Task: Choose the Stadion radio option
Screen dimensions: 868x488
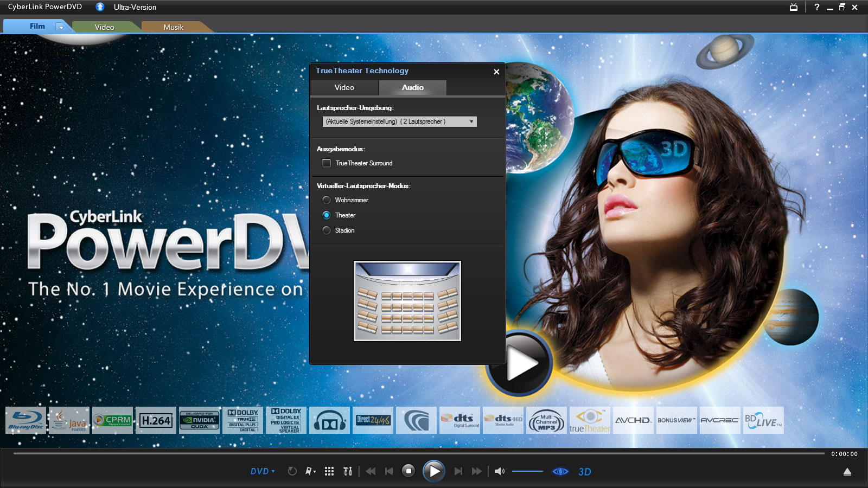Action: [x=327, y=230]
